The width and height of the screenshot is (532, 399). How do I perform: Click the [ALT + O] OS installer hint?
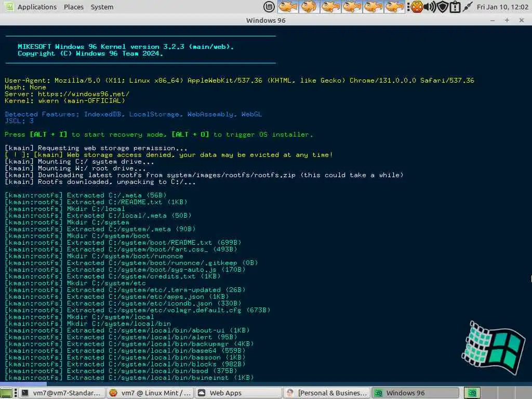190,135
